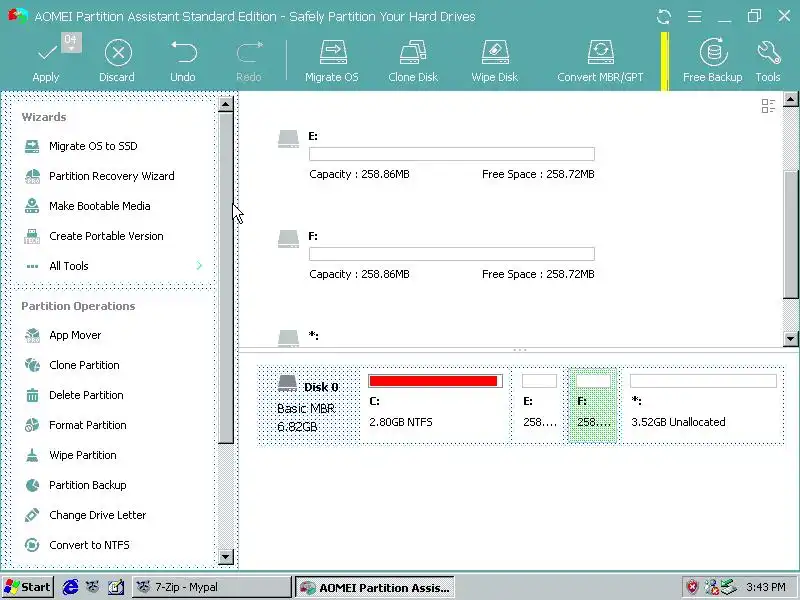Launch the Clone Disk tool
Image resolution: width=800 pixels, height=600 pixels.
coord(413,61)
